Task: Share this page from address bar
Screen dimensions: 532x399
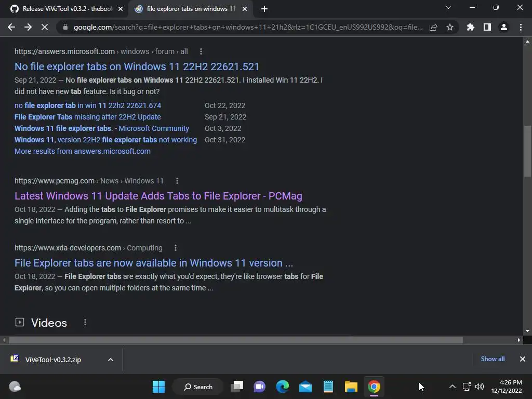Action: point(433,27)
